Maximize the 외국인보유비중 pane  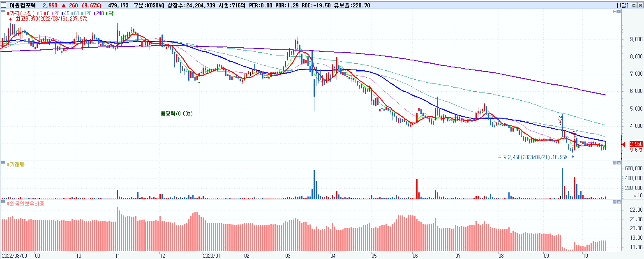pos(614,202)
